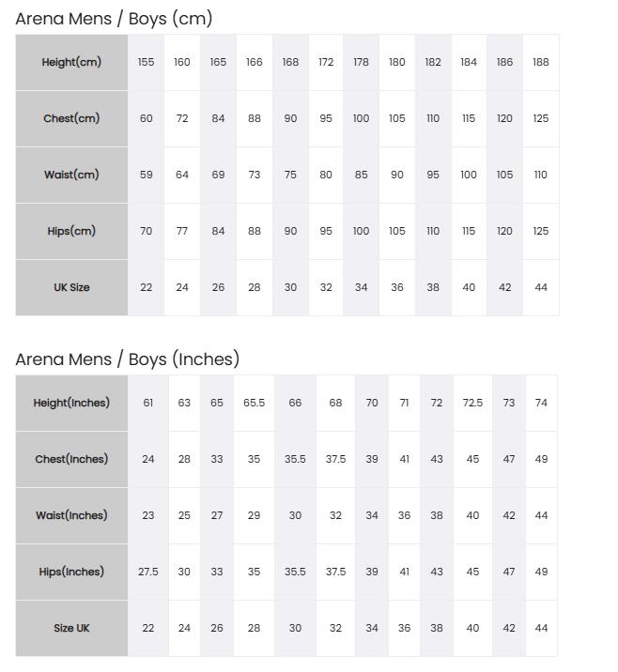Select the 77 hips cell in cm table
This screenshot has height=672, width=618.
click(182, 232)
